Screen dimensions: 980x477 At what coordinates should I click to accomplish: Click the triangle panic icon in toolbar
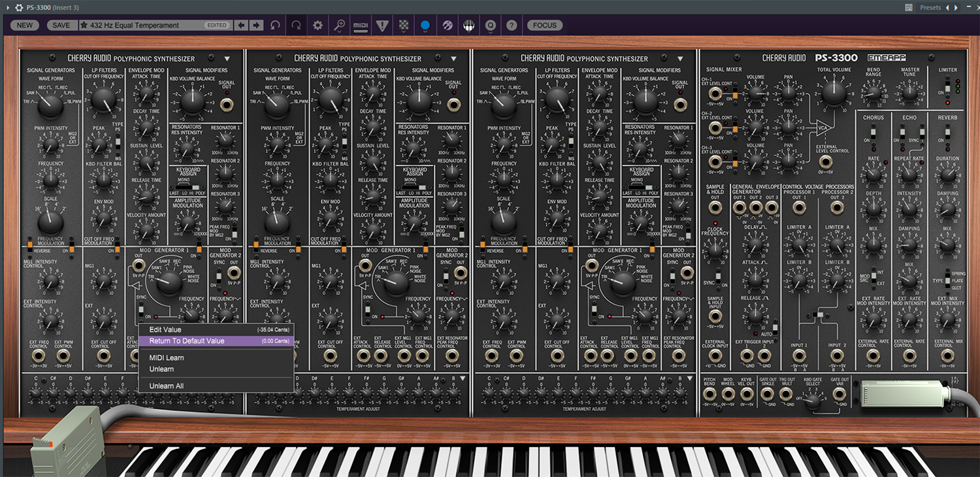[382, 25]
